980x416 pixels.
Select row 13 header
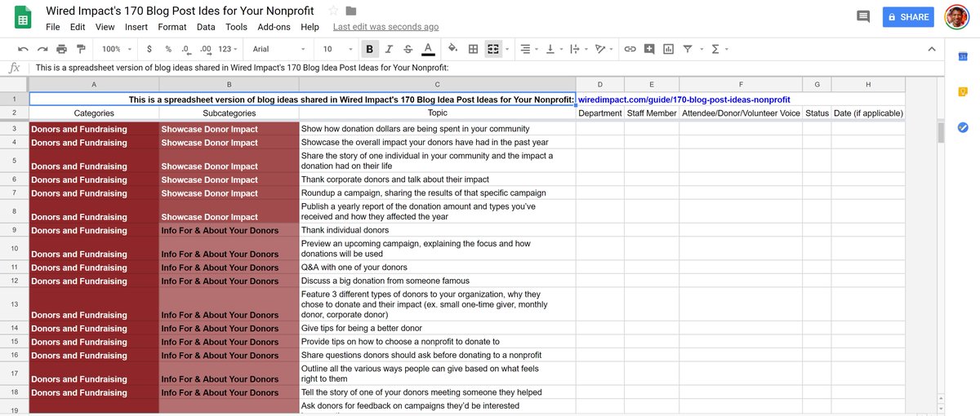14,303
